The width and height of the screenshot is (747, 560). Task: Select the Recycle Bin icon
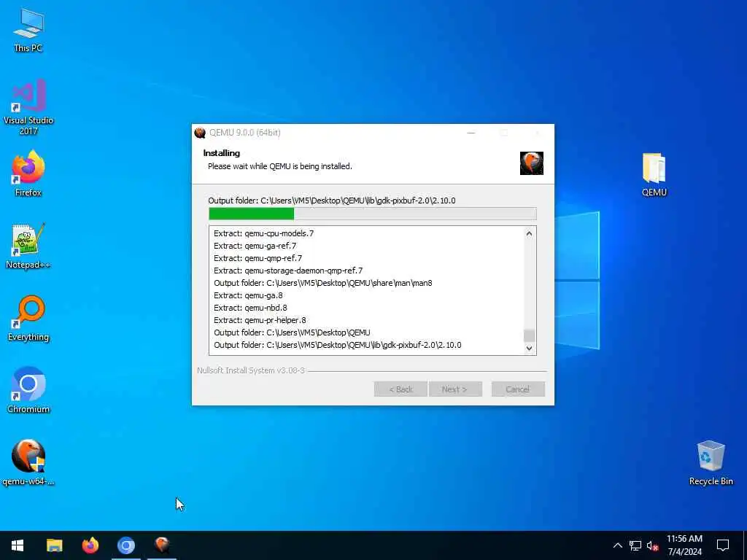pos(711,463)
